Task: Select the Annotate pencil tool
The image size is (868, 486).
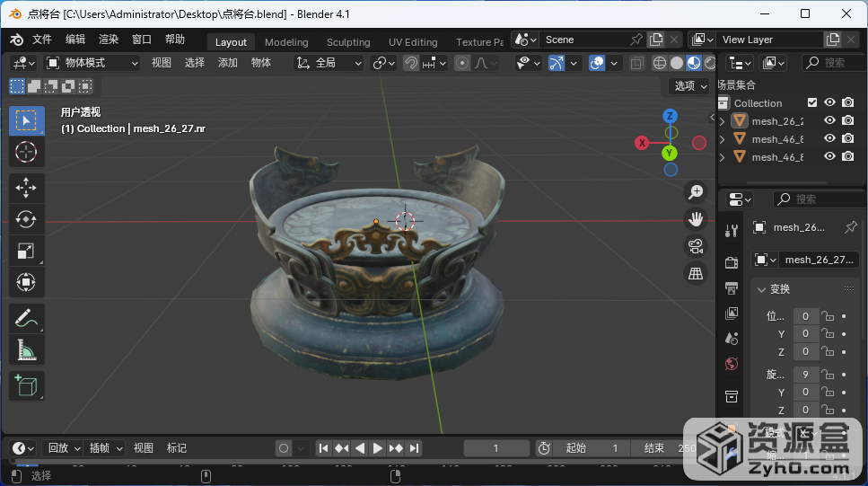Action: (26, 317)
